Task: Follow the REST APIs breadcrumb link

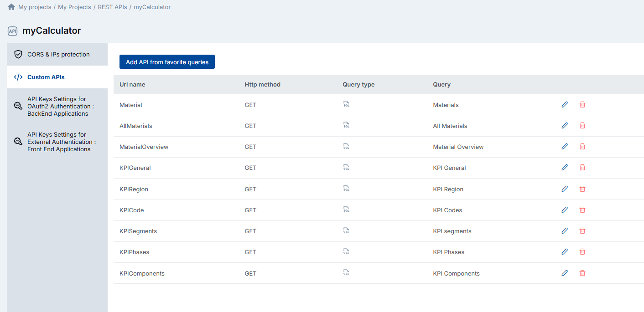Action: pyautogui.click(x=112, y=7)
